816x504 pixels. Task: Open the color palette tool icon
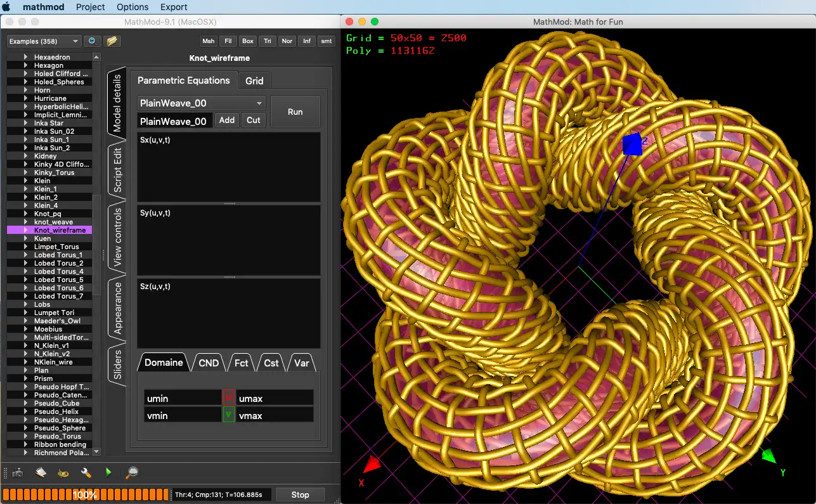63,472
